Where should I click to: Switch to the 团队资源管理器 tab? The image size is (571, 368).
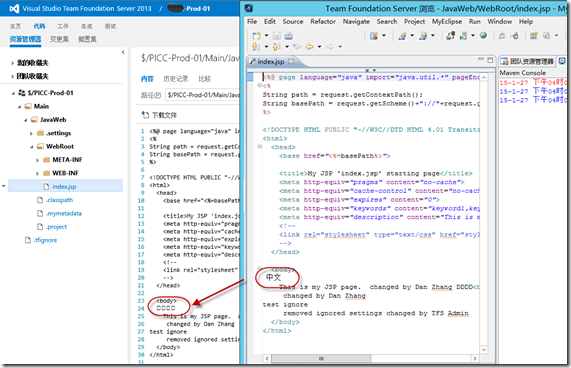point(527,61)
